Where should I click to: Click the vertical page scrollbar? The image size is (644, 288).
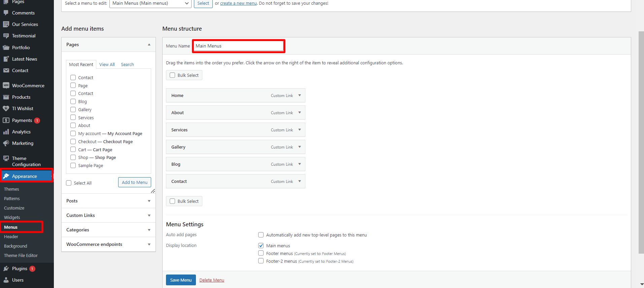641,141
